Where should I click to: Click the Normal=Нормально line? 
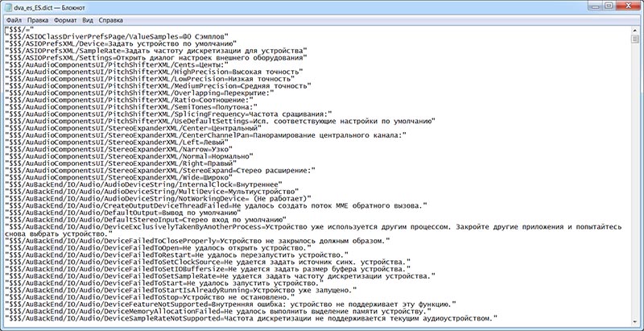[x=129, y=157]
